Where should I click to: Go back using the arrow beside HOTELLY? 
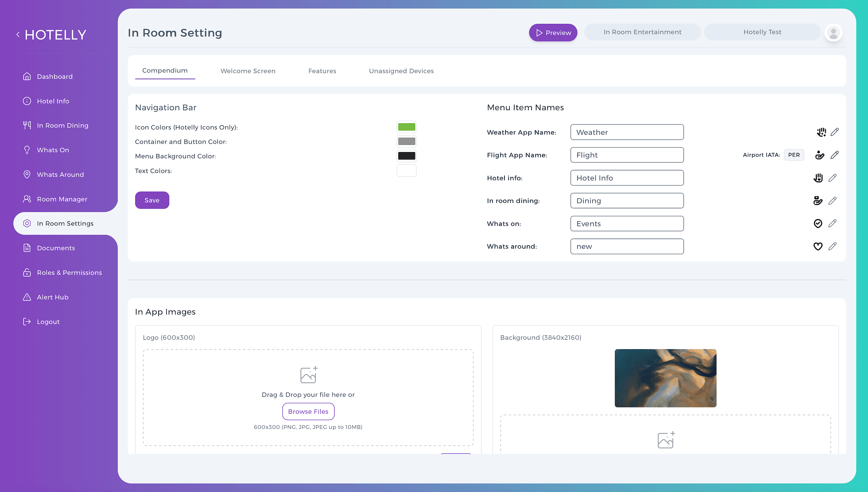(18, 34)
